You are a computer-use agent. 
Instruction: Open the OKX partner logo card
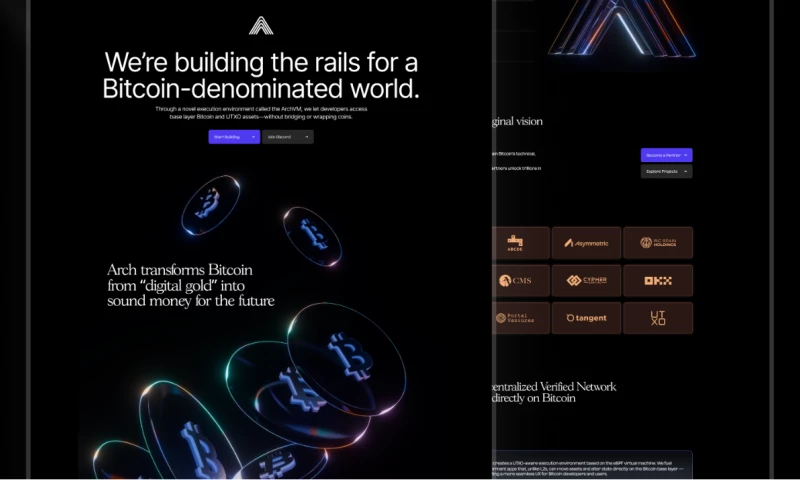(658, 281)
